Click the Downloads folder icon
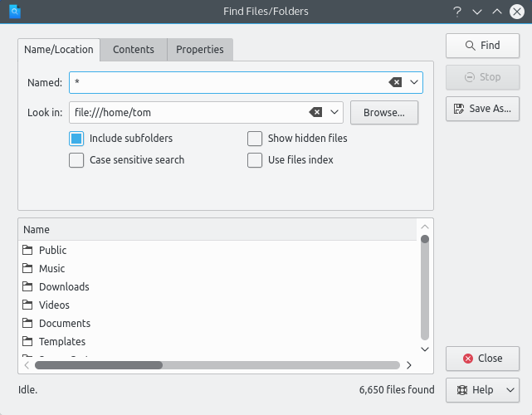This screenshot has height=415, width=532. 27,287
